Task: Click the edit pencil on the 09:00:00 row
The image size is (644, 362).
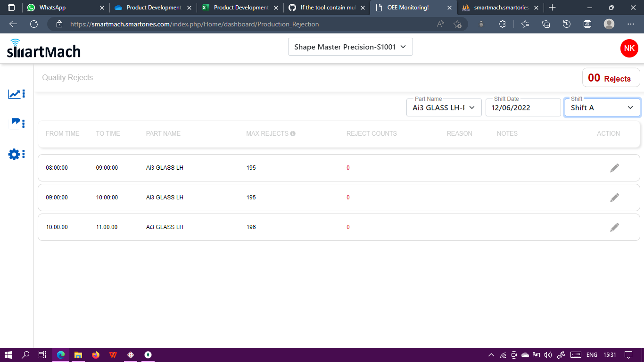Action: coord(614,197)
